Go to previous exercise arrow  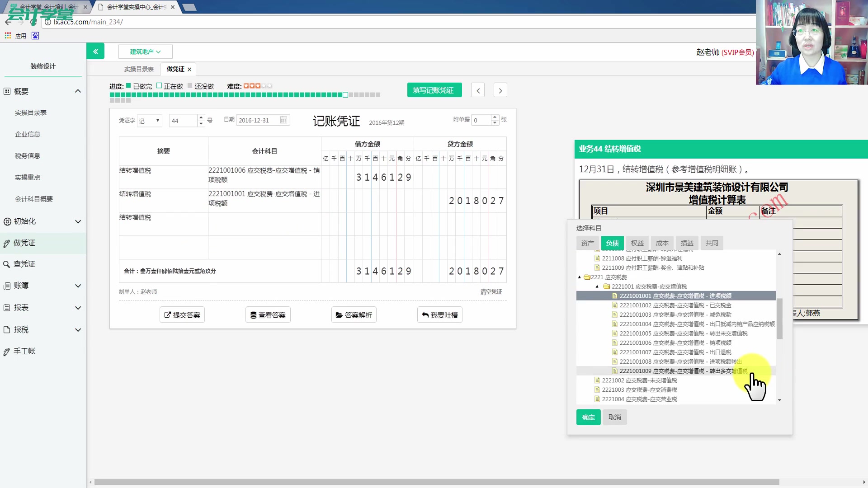tap(478, 90)
